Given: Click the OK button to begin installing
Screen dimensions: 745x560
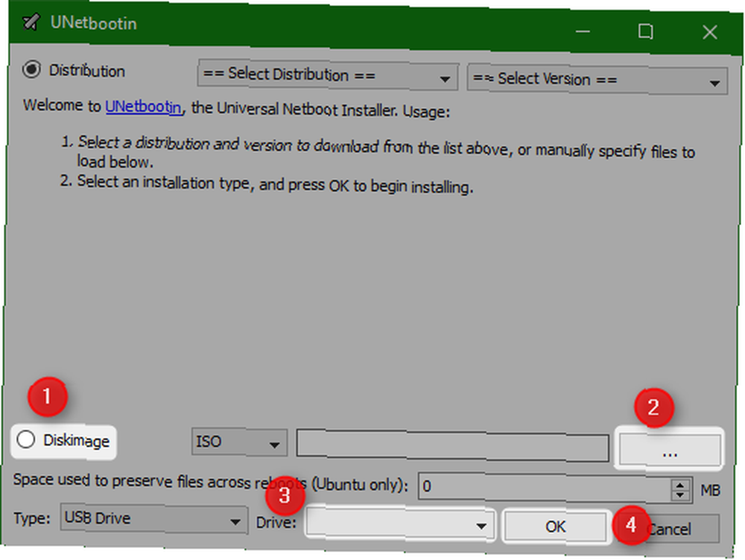Looking at the screenshot, I should coord(555,526).
